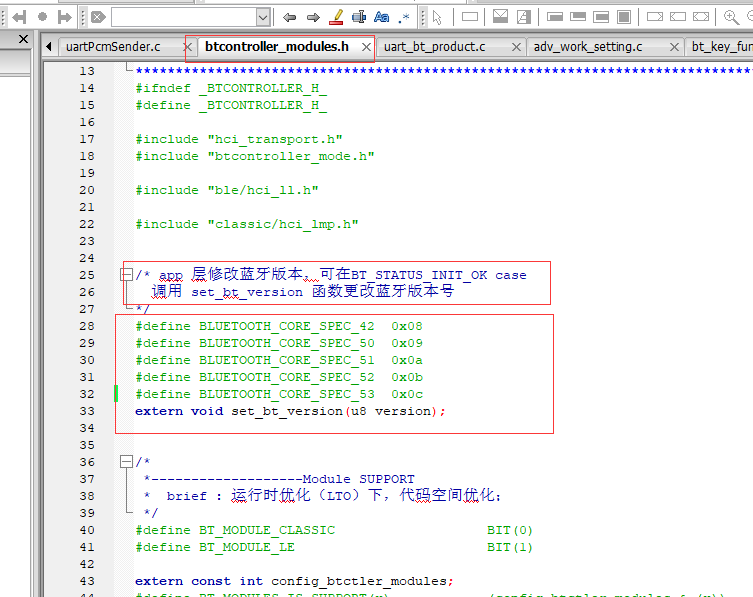Click the blank rectangle window icon
The image size is (753, 597).
470,17
